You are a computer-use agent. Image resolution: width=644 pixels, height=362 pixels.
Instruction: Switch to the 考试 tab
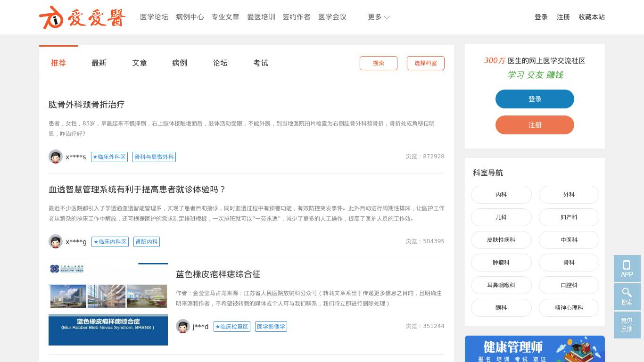coord(261,63)
